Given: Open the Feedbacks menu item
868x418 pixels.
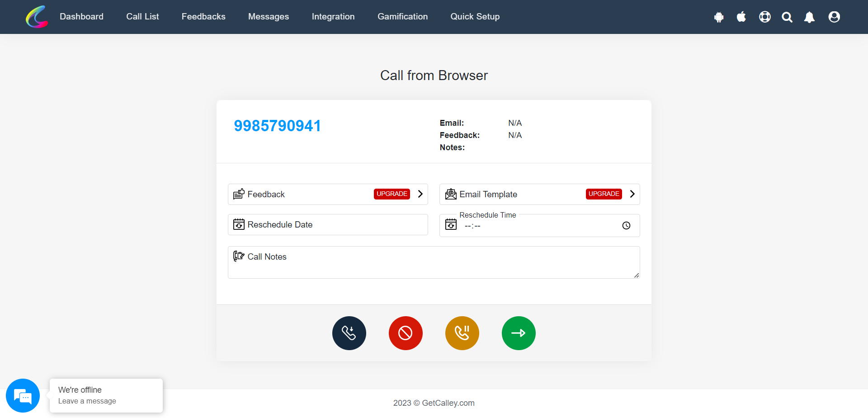Looking at the screenshot, I should point(203,17).
